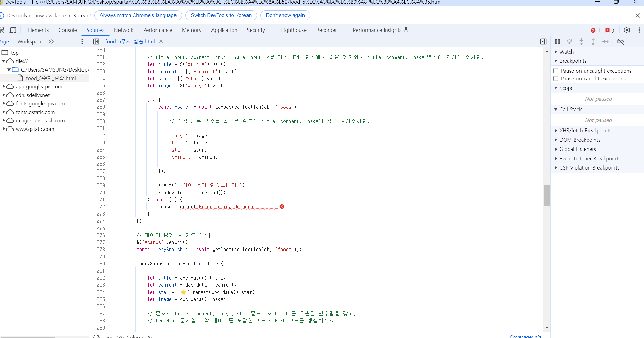Click the info icon in the language infobar
The height and width of the screenshot is (338, 644).
[x=2, y=16]
